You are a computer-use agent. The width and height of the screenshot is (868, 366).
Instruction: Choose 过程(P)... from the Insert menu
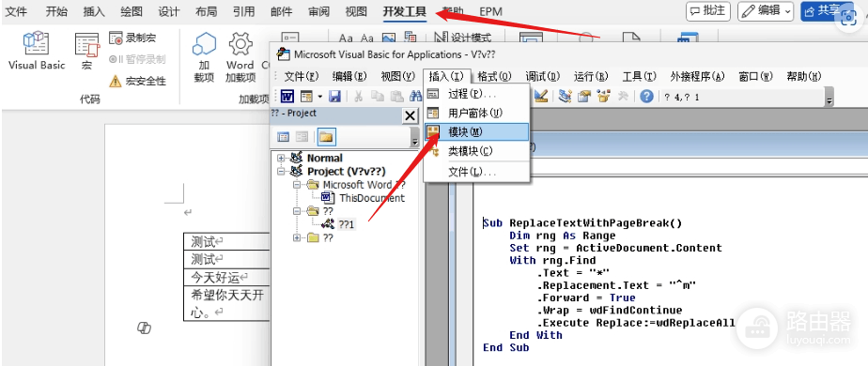pos(476,94)
